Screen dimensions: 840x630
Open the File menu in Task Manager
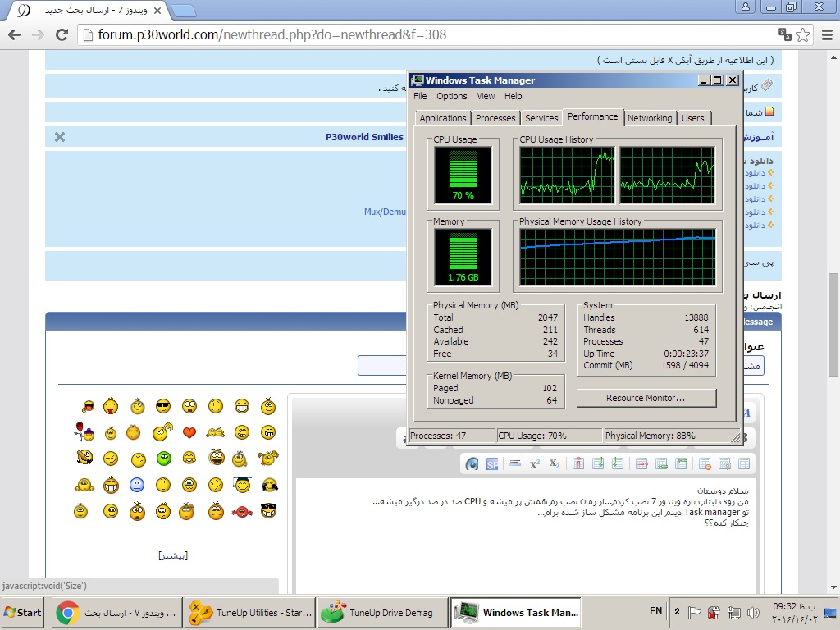click(420, 96)
